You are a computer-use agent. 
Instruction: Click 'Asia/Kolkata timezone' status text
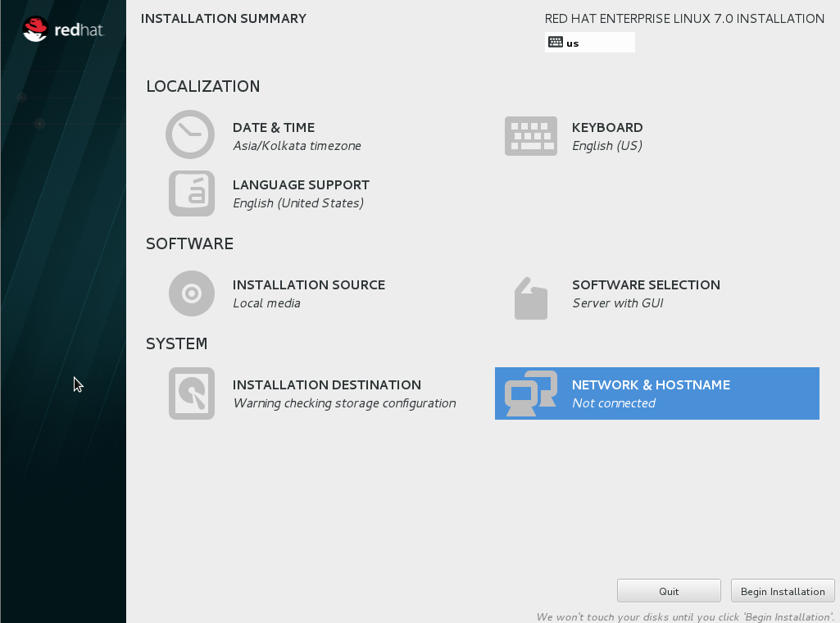(297, 146)
